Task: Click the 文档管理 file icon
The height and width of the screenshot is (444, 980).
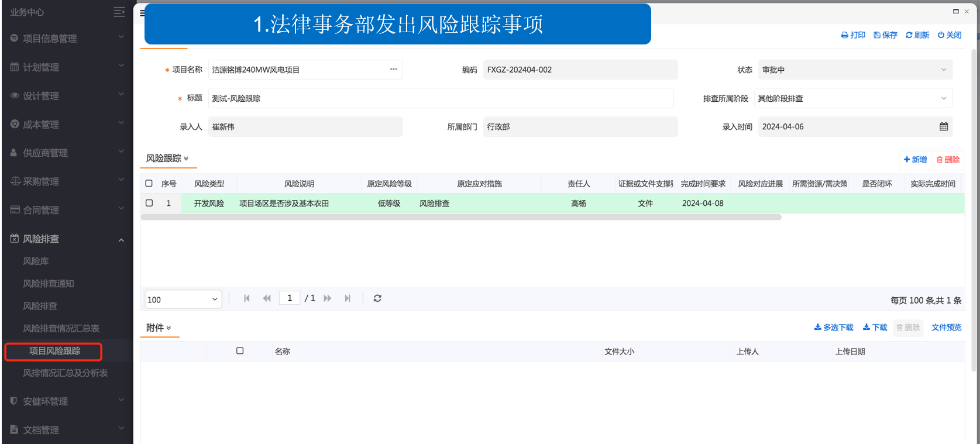Action: [x=14, y=429]
